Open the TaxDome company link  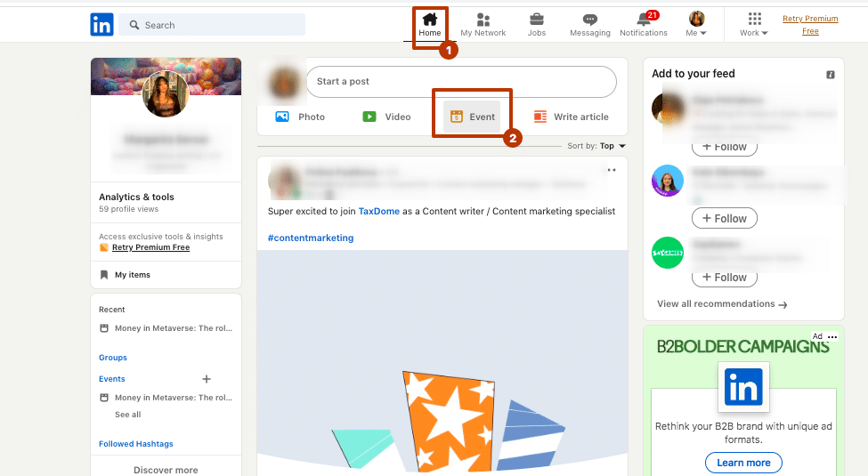point(378,212)
